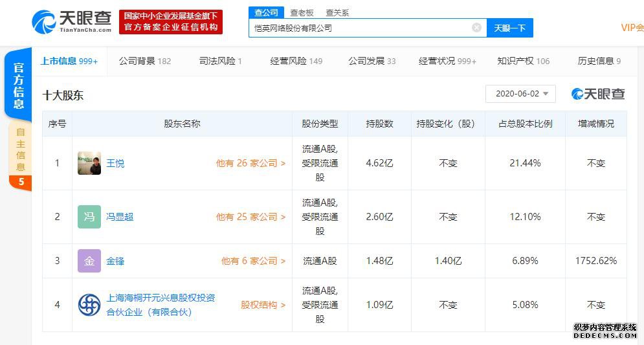Open shareholder 冯显超 profile link
The height and width of the screenshot is (345, 644).
(x=120, y=217)
